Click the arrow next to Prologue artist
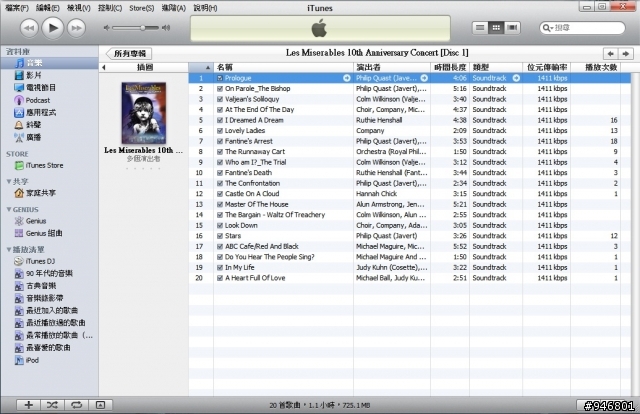Image resolution: width=640 pixels, height=414 pixels. [424, 78]
